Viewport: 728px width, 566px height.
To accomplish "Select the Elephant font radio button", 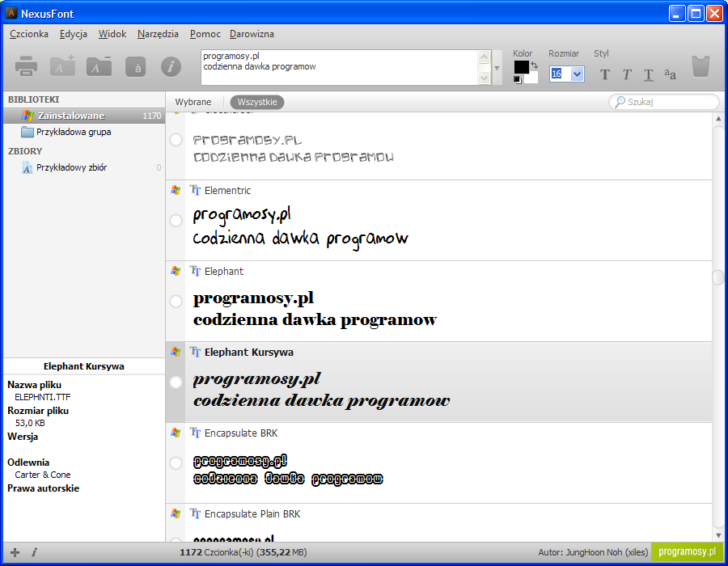I will point(176,301).
